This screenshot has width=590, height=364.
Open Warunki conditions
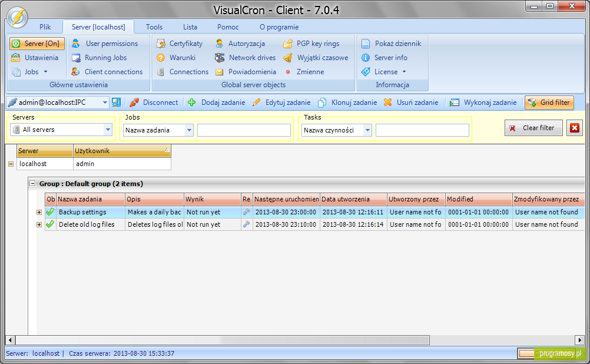[176, 58]
